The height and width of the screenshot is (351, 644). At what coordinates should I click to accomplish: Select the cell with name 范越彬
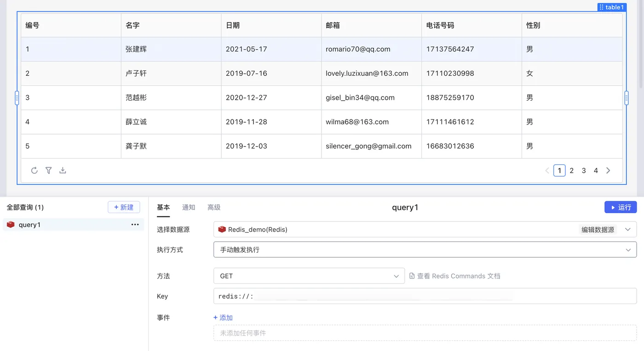tap(171, 98)
